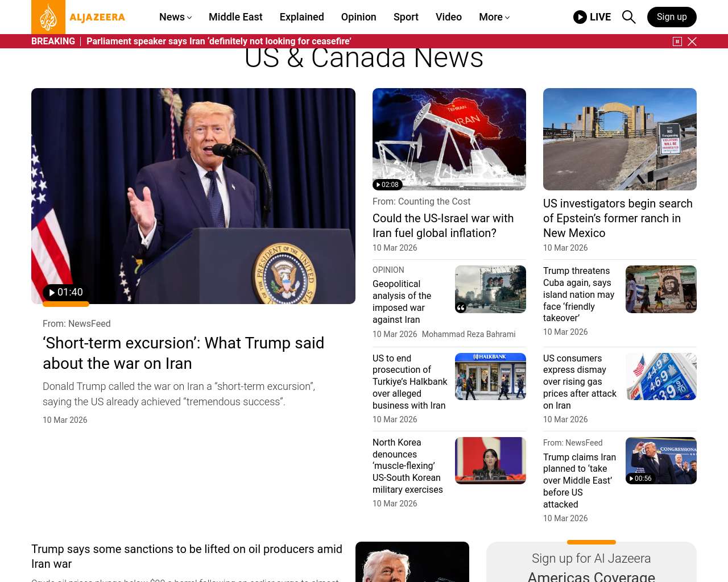Open the Explained section
This screenshot has height=582, width=728.
[x=302, y=17]
